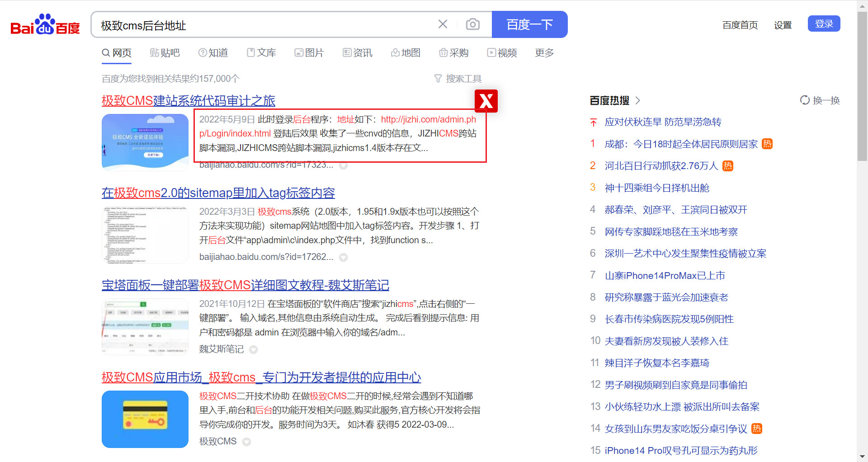Switch to the 贴吧 tab
Viewport: 868px width, 462px height.
[165, 53]
